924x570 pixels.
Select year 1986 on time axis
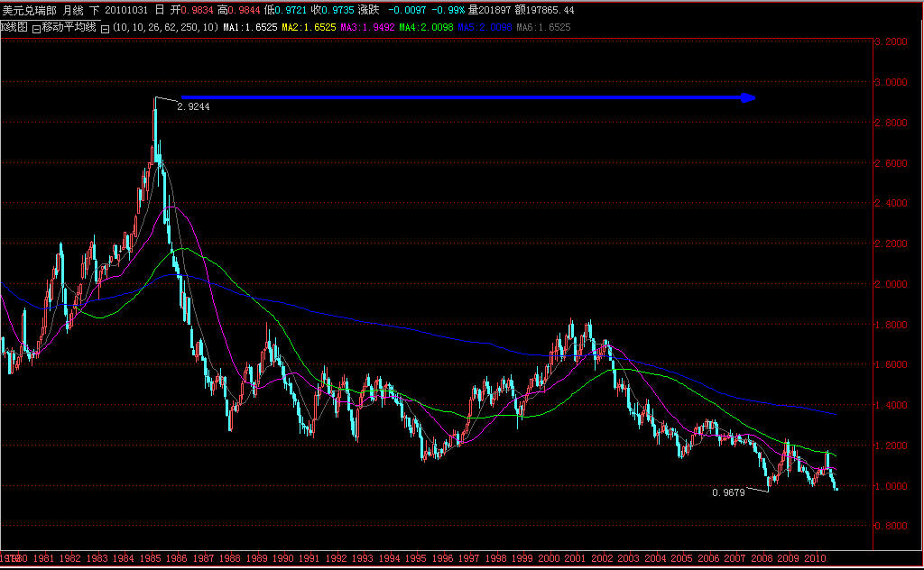coord(176,558)
